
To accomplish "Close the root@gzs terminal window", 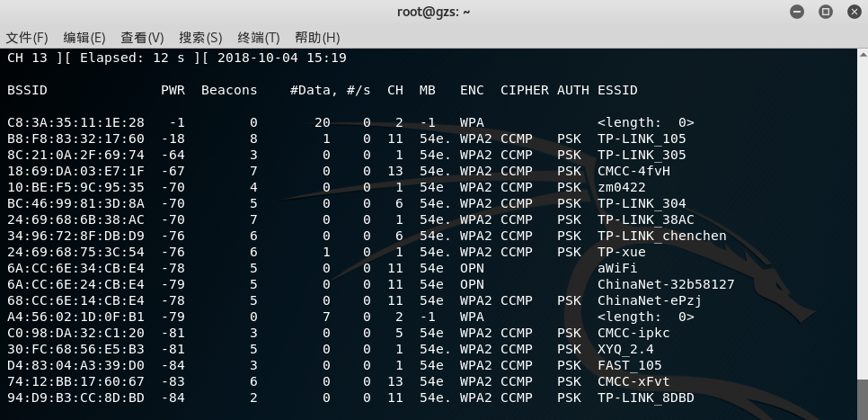I will (x=855, y=12).
